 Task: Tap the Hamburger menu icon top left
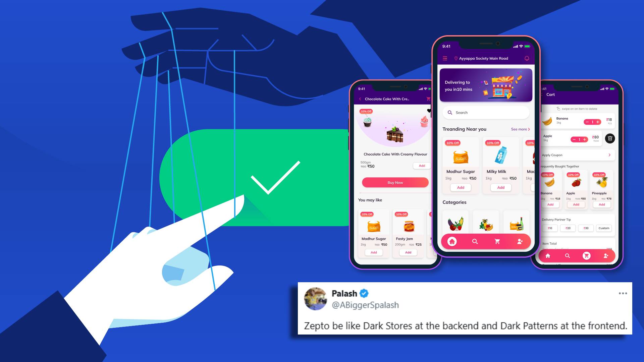pos(445,58)
